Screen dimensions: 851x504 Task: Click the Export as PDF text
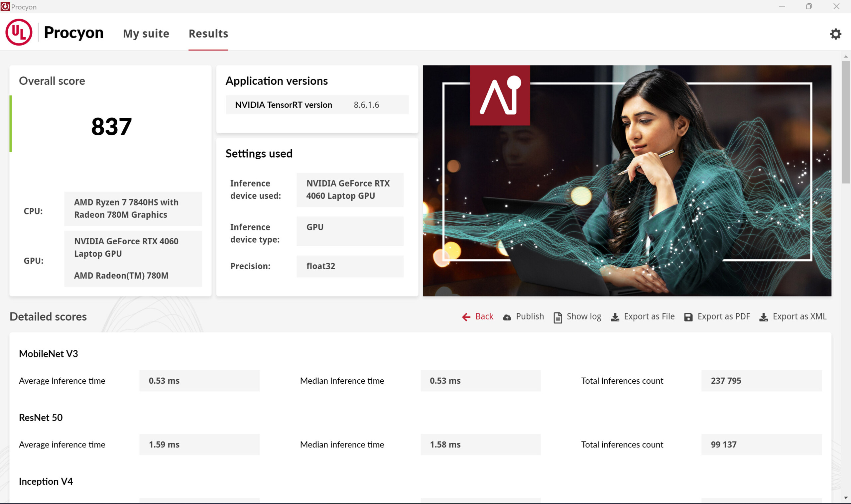[723, 316]
